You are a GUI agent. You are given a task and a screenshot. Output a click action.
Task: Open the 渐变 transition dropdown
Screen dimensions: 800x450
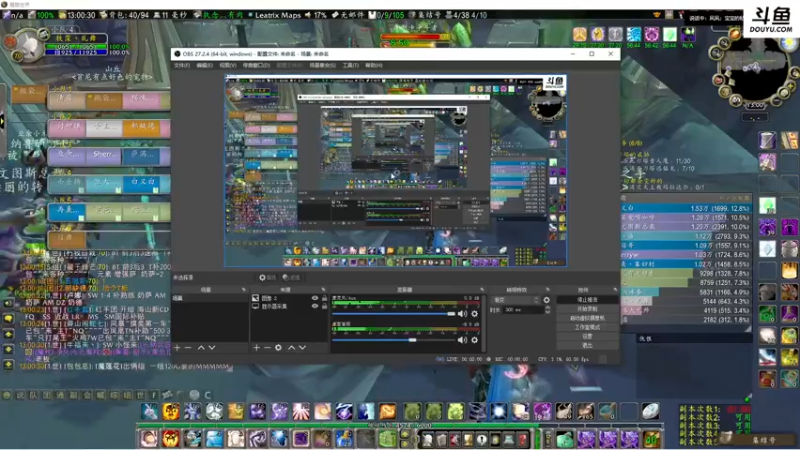[515, 300]
